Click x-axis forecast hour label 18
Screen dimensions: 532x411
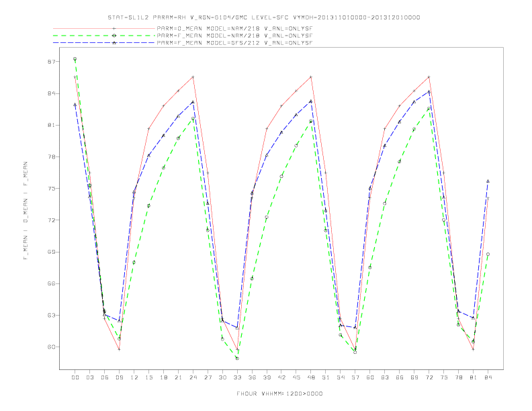(x=163, y=377)
